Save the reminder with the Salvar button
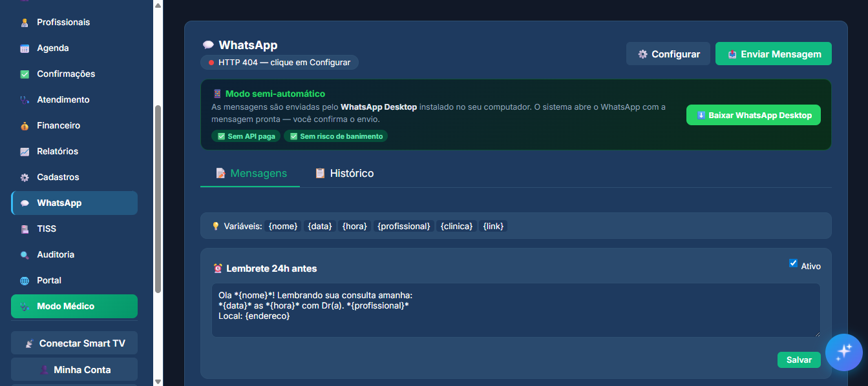 (x=798, y=360)
